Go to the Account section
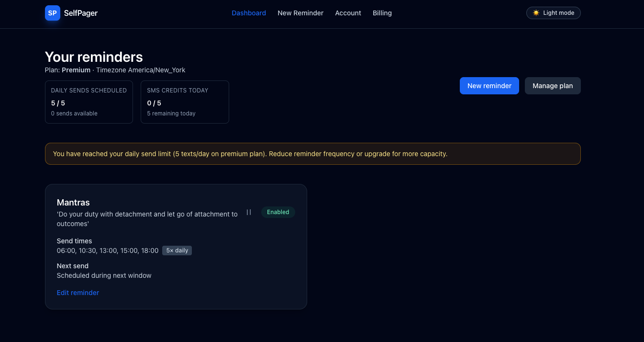 click(x=348, y=13)
